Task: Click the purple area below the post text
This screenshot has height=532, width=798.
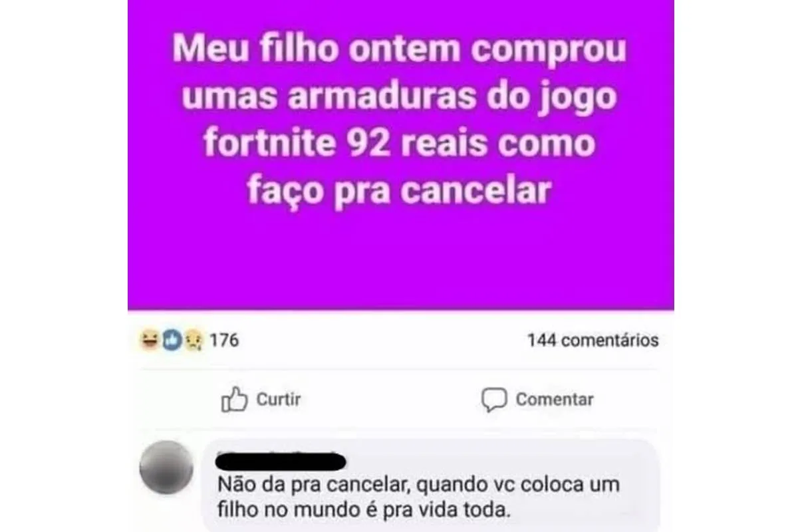Action: pyautogui.click(x=401, y=261)
